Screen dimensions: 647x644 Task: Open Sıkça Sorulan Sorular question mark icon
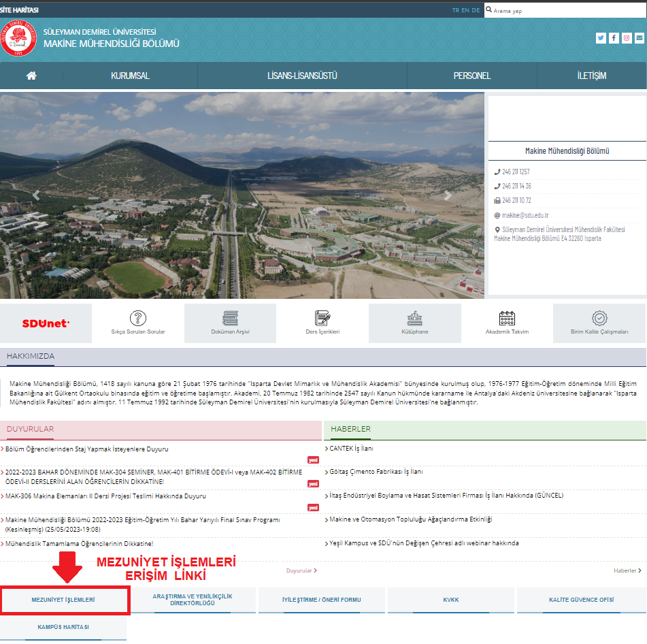[138, 318]
